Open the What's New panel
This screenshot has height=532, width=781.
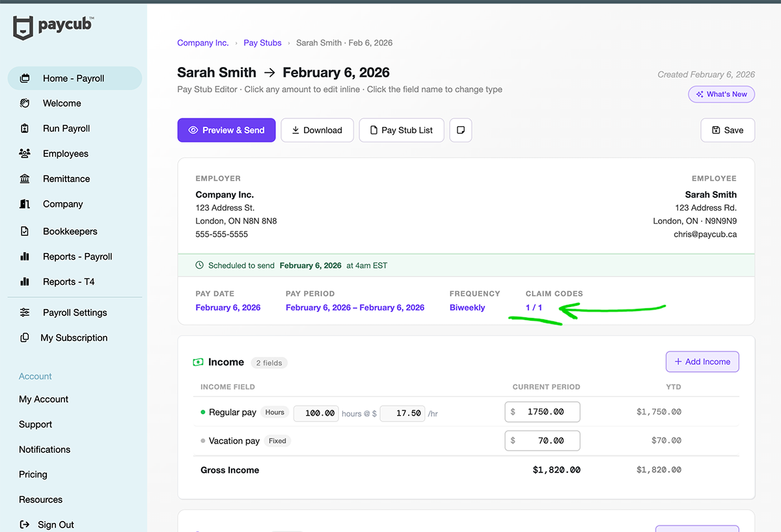pyautogui.click(x=721, y=94)
